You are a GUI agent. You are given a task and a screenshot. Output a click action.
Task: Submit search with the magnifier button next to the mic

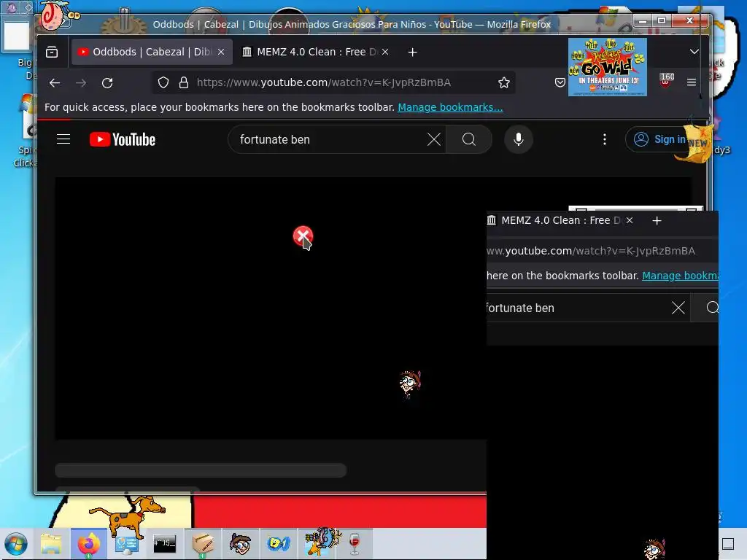pyautogui.click(x=469, y=139)
